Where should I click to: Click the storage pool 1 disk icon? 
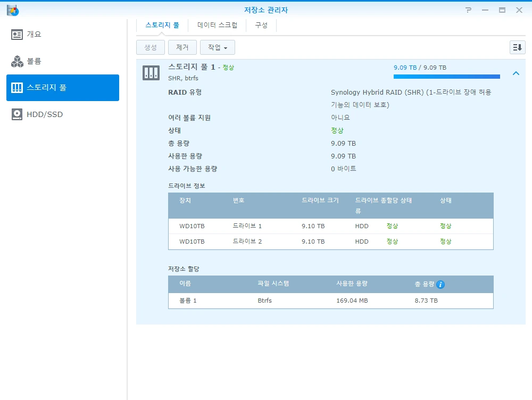[x=151, y=72]
